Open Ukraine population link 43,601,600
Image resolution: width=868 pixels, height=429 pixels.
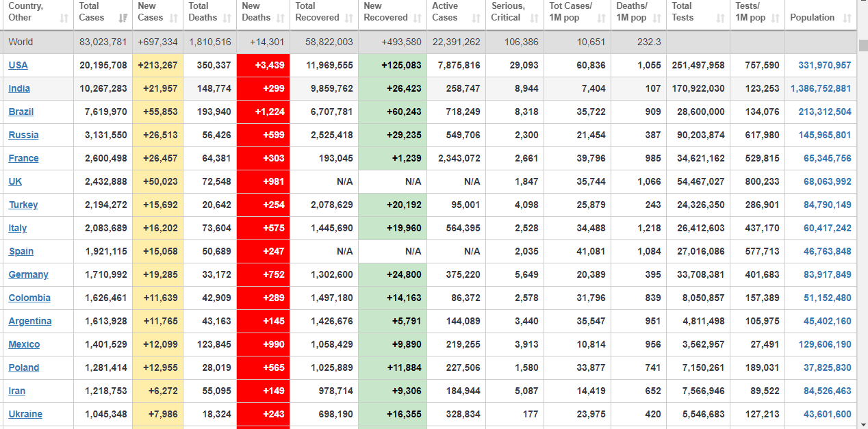828,414
